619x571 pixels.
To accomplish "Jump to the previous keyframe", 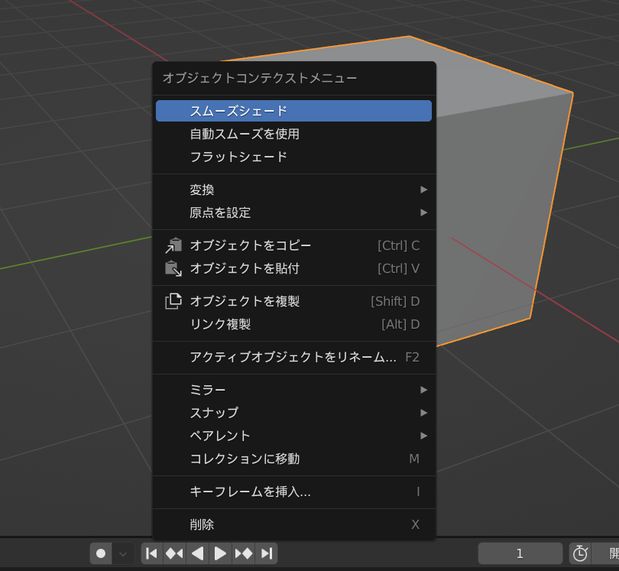I will (174, 553).
